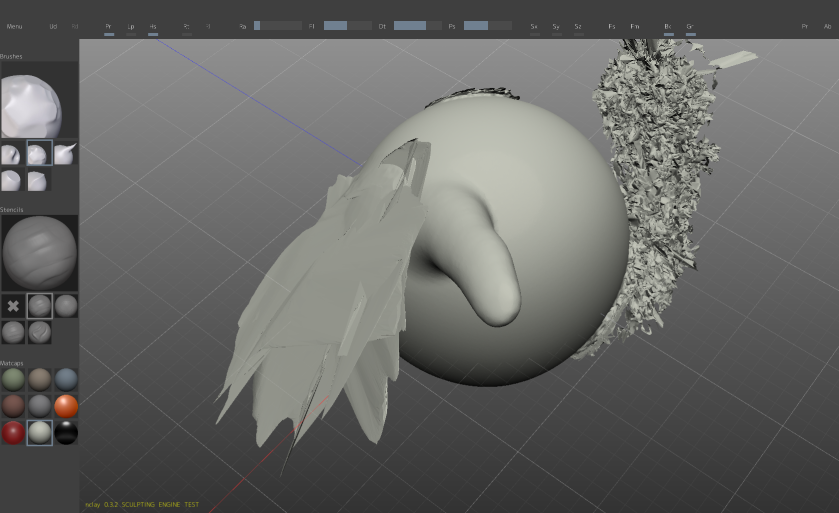Viewport: 839px width, 513px height.
Task: Toggle the Gr grid option
Action: coord(690,27)
